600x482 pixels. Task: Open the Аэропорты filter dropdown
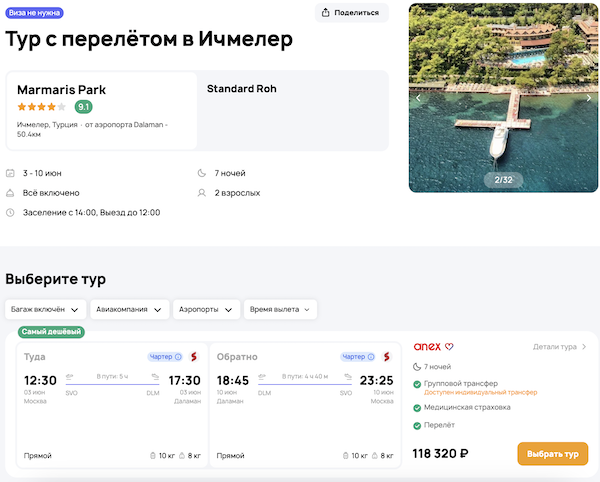(x=207, y=309)
